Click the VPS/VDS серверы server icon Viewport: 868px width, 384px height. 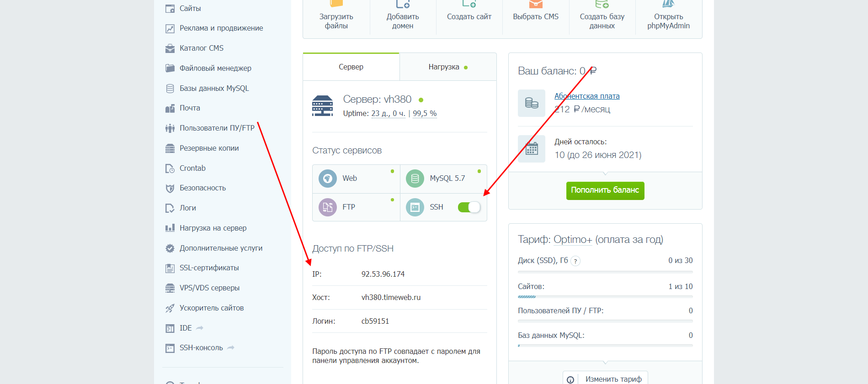[170, 288]
